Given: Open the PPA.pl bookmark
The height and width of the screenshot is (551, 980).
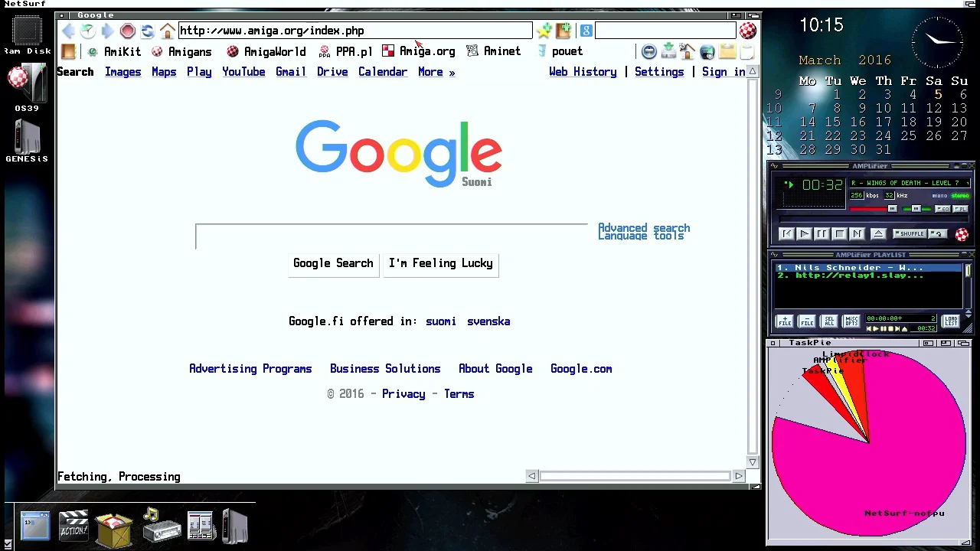Looking at the screenshot, I should tap(345, 51).
